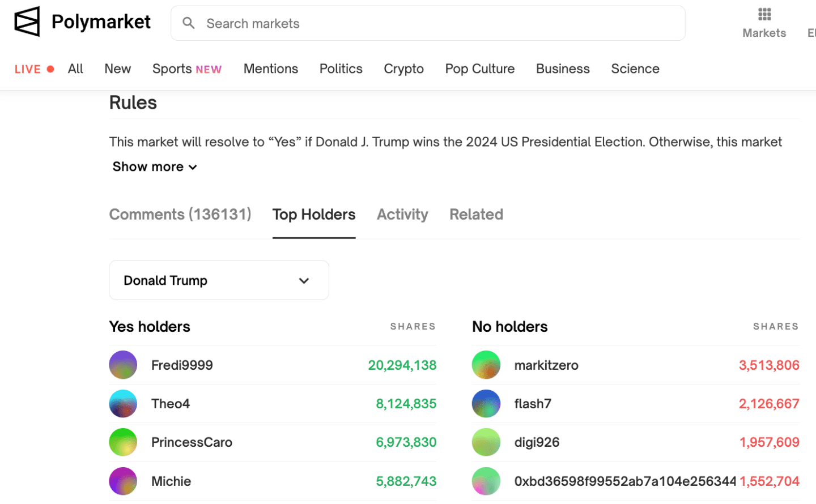Click markitzero's profile avatar
816x504 pixels.
coord(486,365)
